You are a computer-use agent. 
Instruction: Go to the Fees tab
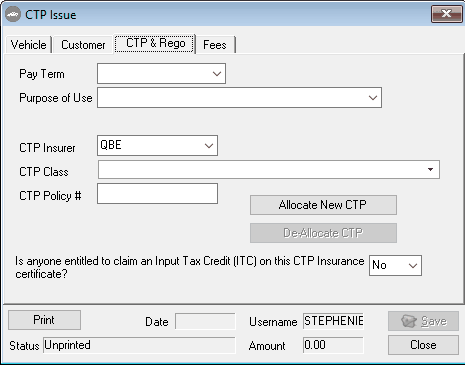point(215,45)
